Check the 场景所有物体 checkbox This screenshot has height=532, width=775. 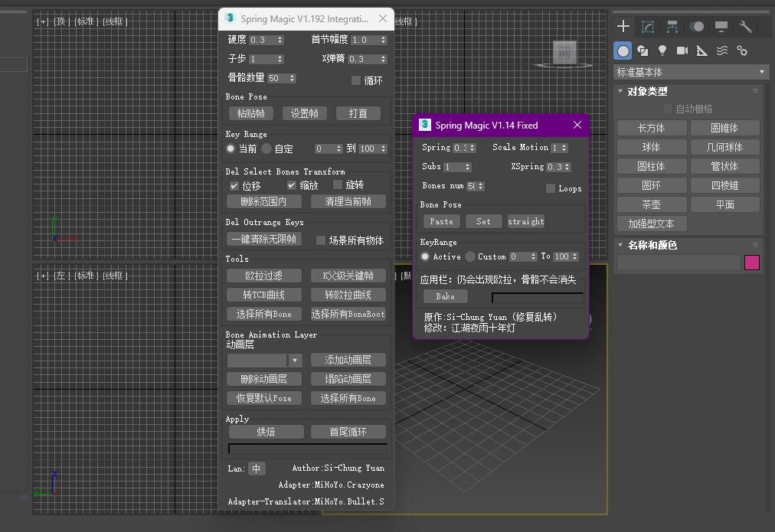click(x=321, y=240)
